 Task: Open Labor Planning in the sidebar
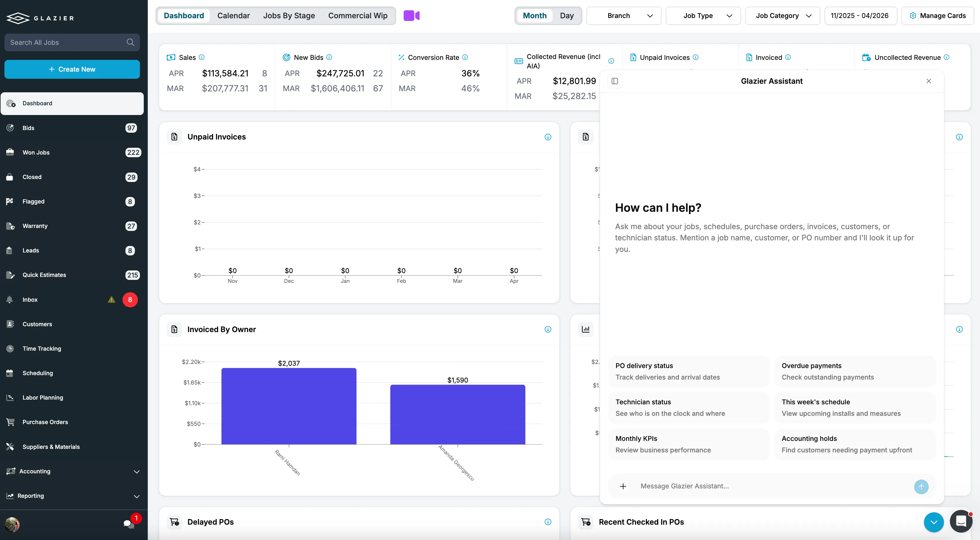pyautogui.click(x=72, y=398)
